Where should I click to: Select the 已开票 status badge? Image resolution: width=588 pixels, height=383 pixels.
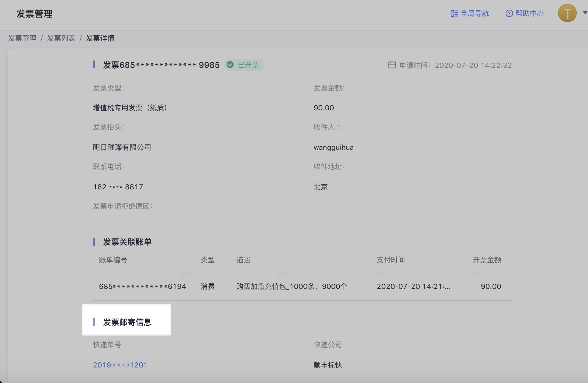tap(245, 65)
